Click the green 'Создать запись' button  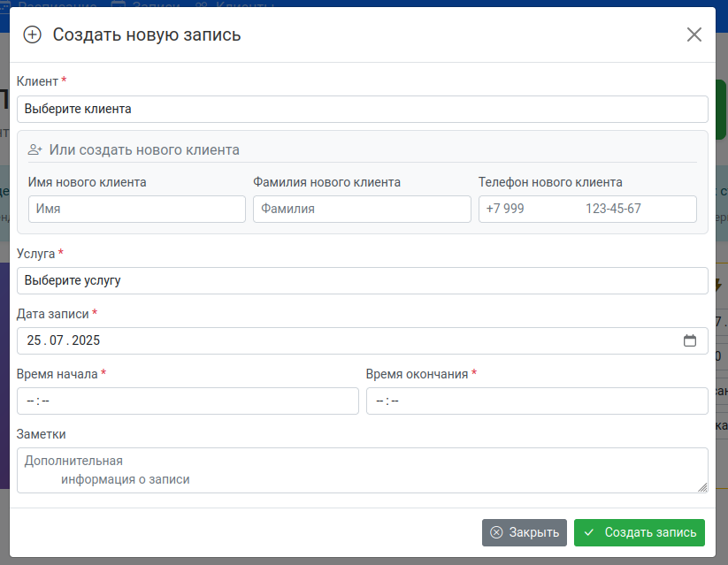640,532
